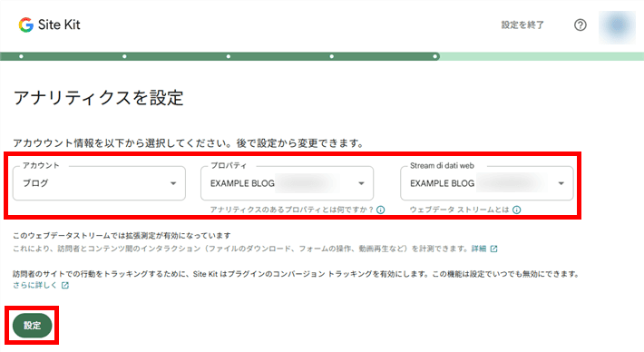Click the Google Site Kit logo
This screenshot has width=644, height=352.
coord(49,25)
